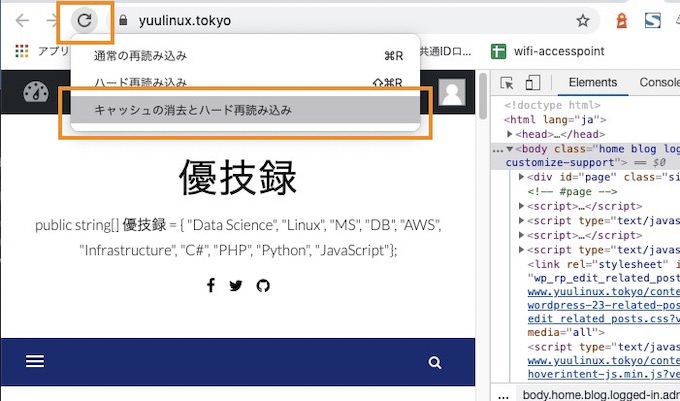Open the wifi-accesspoint bookmark sheet icon
The height and width of the screenshot is (401, 680).
coord(498,51)
